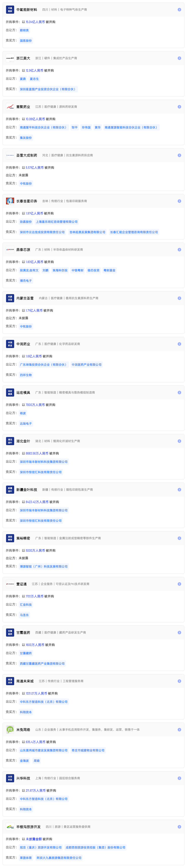188x868 pixels.
Task: Click the 兴华科技 company logo
Action: coord(10,778)
